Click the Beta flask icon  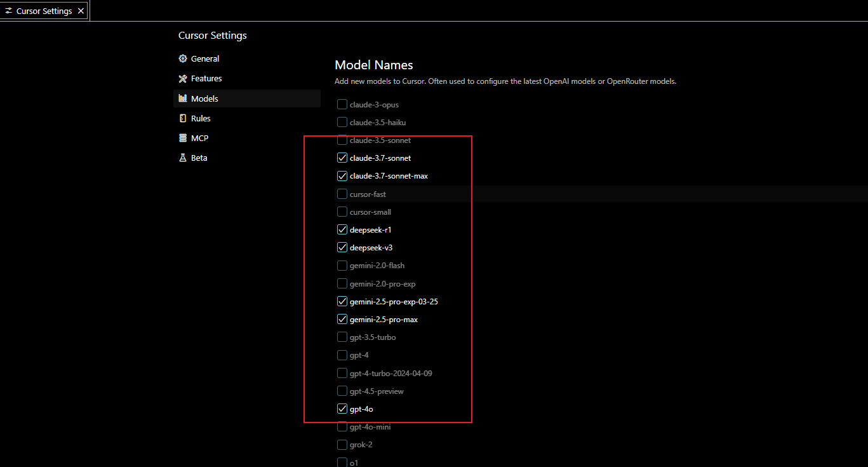[183, 158]
